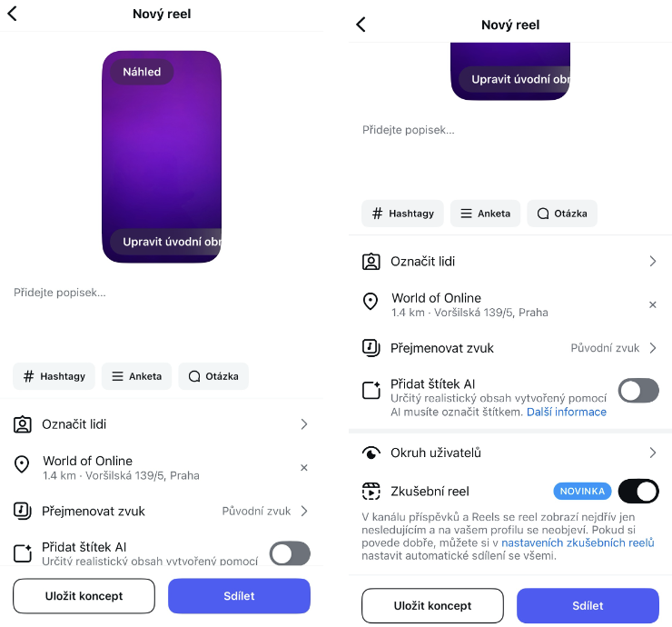Click the AI label sparkle icon on right screen
Viewport: 672px width, 627px height.
[x=371, y=390]
